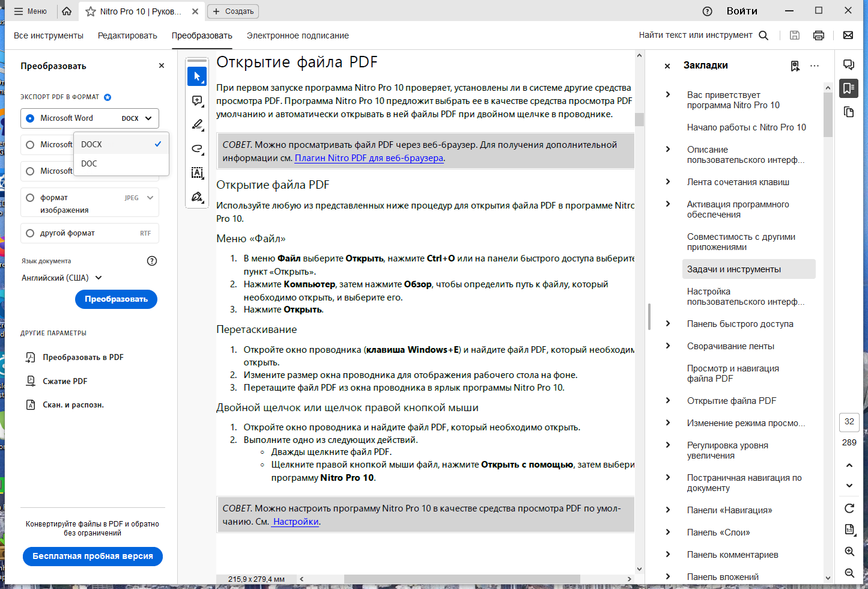868x589 pixels.
Task: Select the highlight pen tool
Action: (197, 124)
